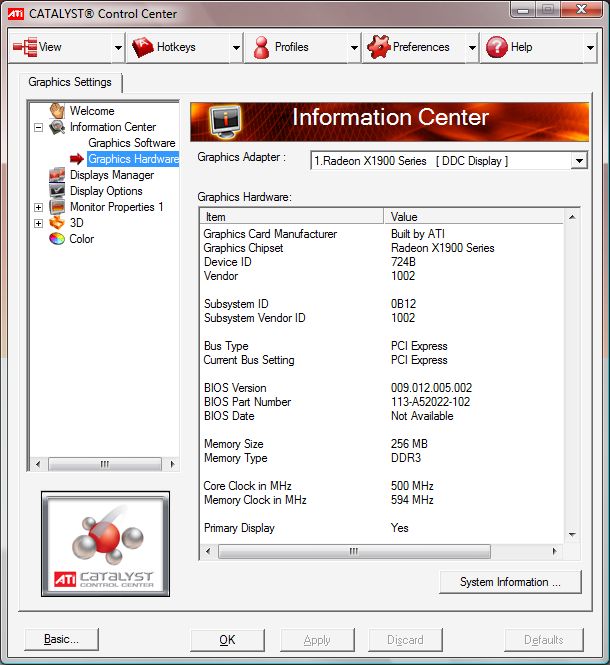Image resolution: width=610 pixels, height=665 pixels.
Task: Click the Hotkeys red tag icon
Action: click(x=143, y=47)
